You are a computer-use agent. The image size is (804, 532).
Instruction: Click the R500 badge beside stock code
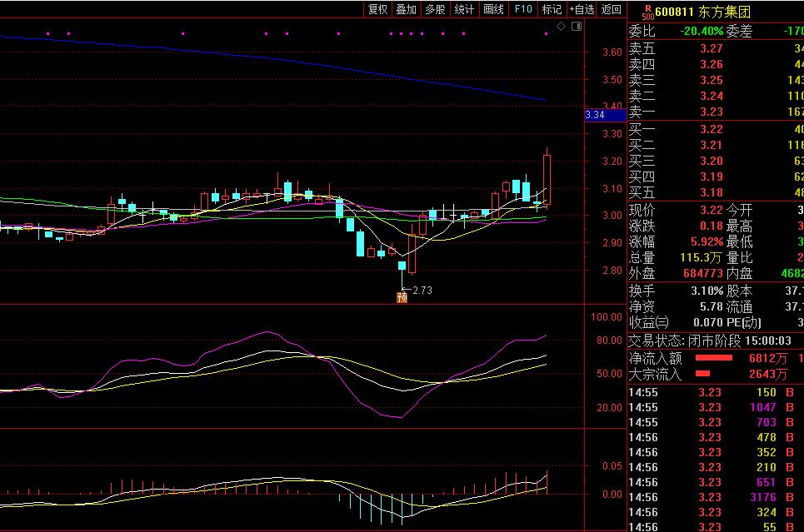[646, 12]
